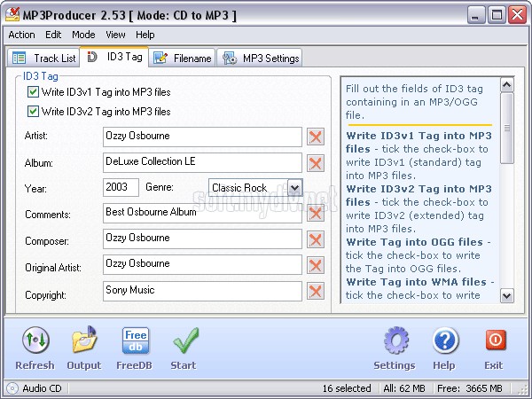532x399 pixels.
Task: Toggle Write ID3v2 Tag into MP3 files
Action: (33, 112)
